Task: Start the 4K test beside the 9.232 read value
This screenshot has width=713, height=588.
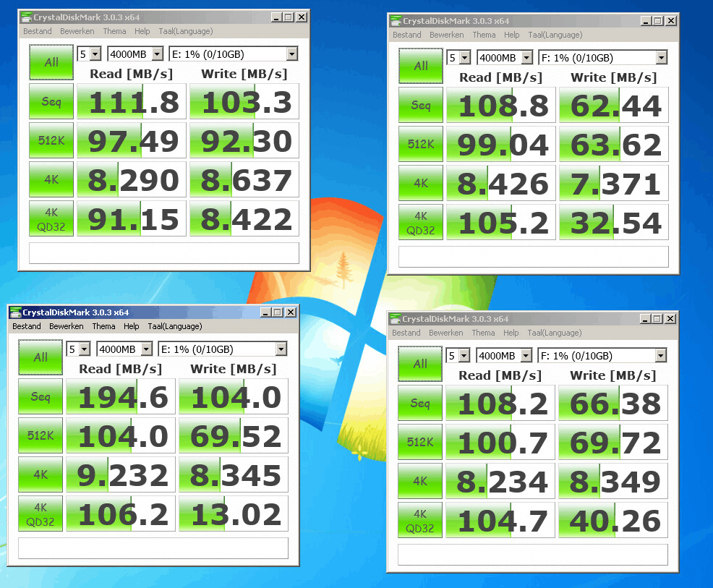Action: pos(40,474)
